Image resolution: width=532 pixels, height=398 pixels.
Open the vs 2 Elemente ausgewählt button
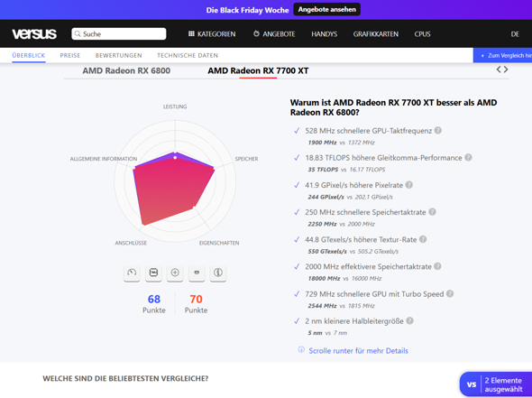point(496,384)
